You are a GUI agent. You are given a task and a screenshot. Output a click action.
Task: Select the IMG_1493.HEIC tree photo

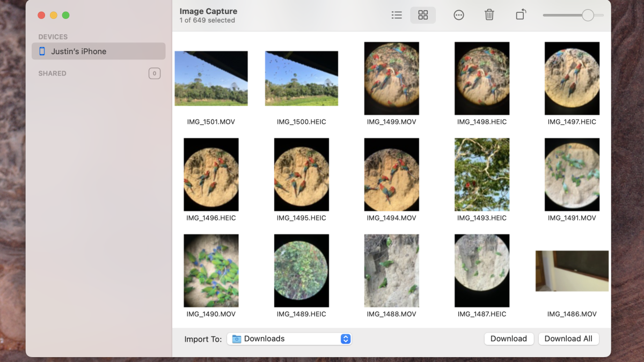point(482,174)
